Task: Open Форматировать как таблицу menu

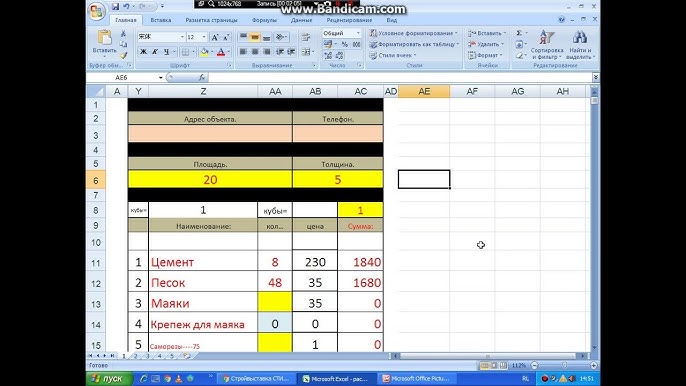Action: point(414,44)
